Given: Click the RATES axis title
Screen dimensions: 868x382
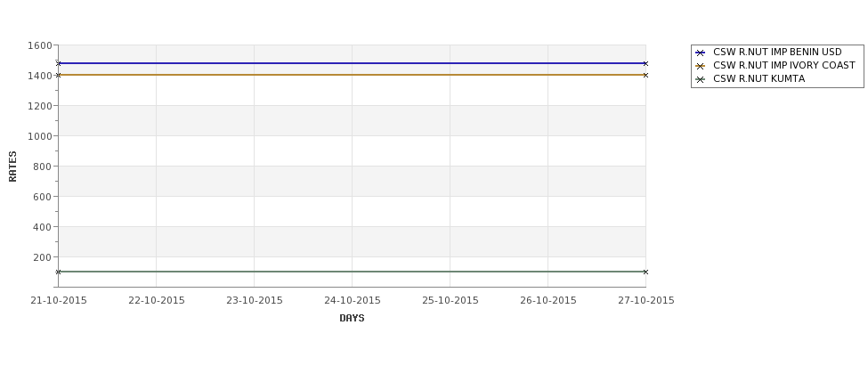Looking at the screenshot, I should (12, 167).
